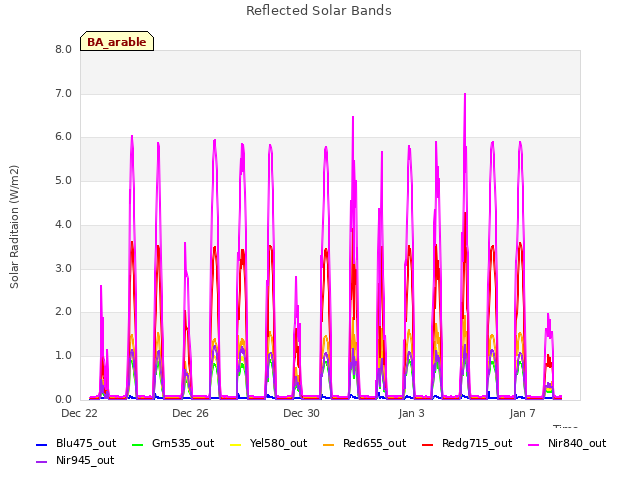
Task: Click the Nir840_out legend label
Action: point(577,444)
